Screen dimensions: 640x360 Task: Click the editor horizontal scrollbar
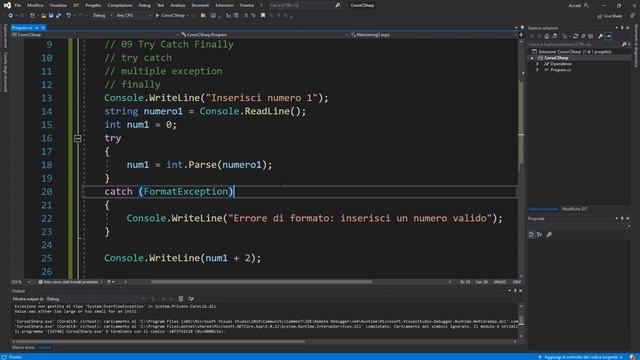[261, 282]
